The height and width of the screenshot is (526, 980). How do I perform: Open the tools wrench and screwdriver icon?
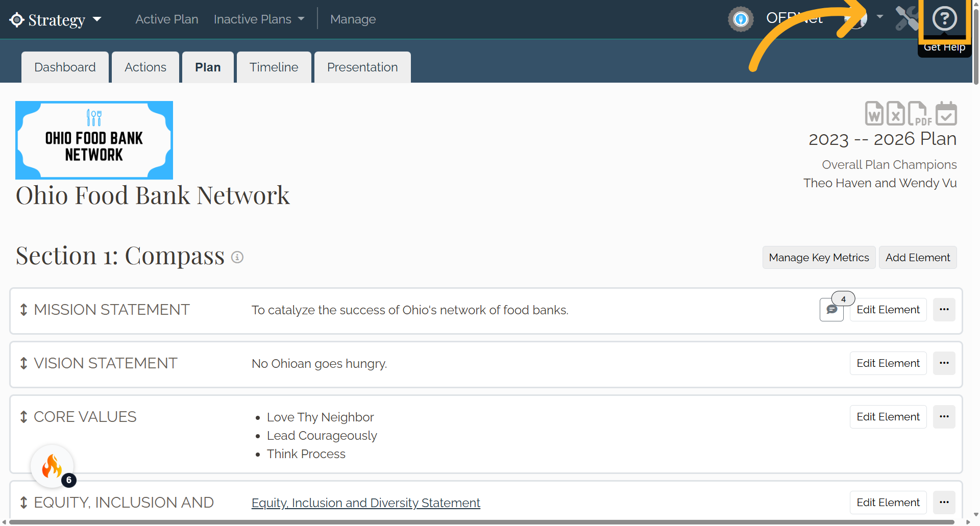908,19
